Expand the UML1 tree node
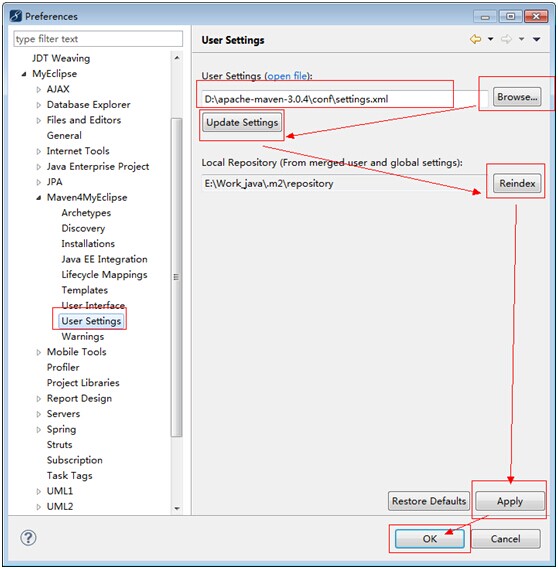This screenshot has height=569, width=558. point(39,491)
